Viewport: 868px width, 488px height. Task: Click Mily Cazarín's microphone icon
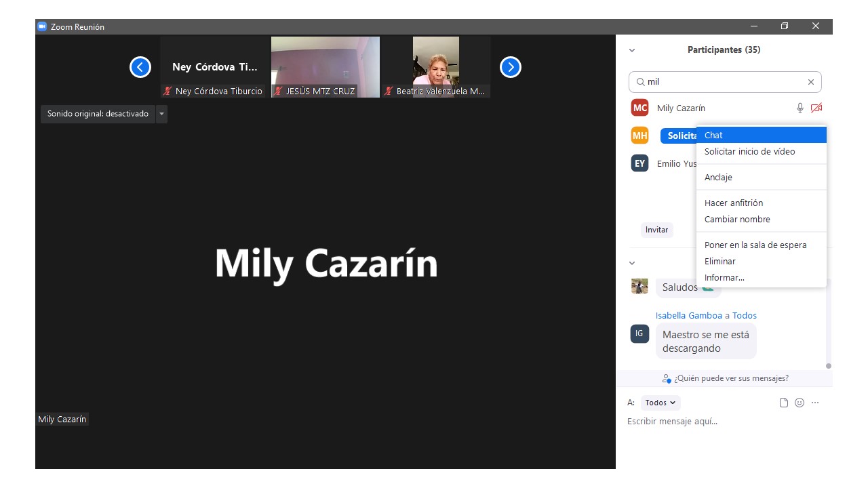pyautogui.click(x=800, y=108)
